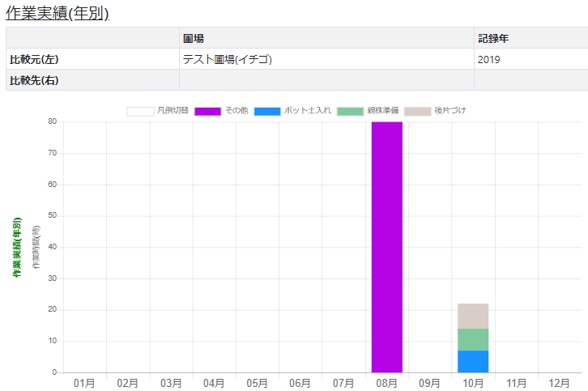
Task: Toggle the 後片づけ legend label
Action: coord(450,111)
